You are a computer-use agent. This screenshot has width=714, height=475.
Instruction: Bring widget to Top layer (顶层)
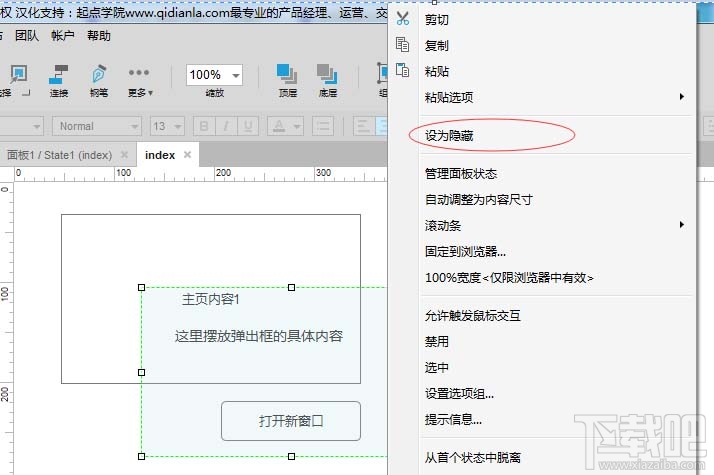pos(287,81)
